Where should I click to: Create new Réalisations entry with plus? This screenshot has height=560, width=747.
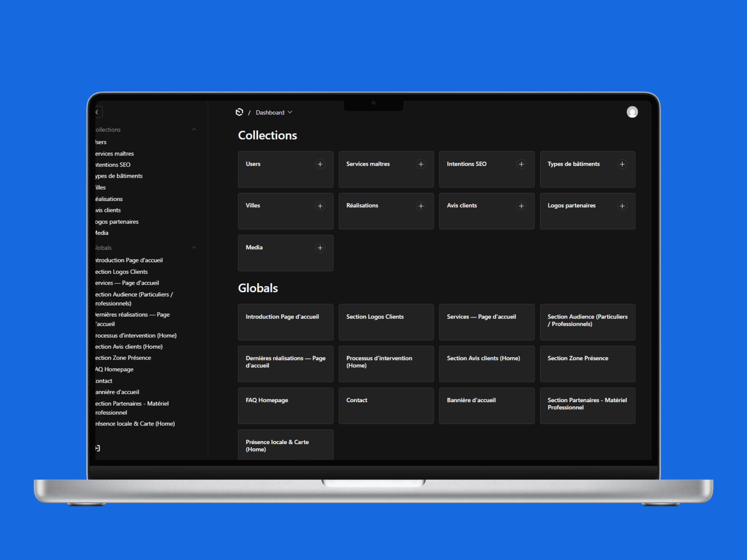tap(421, 206)
